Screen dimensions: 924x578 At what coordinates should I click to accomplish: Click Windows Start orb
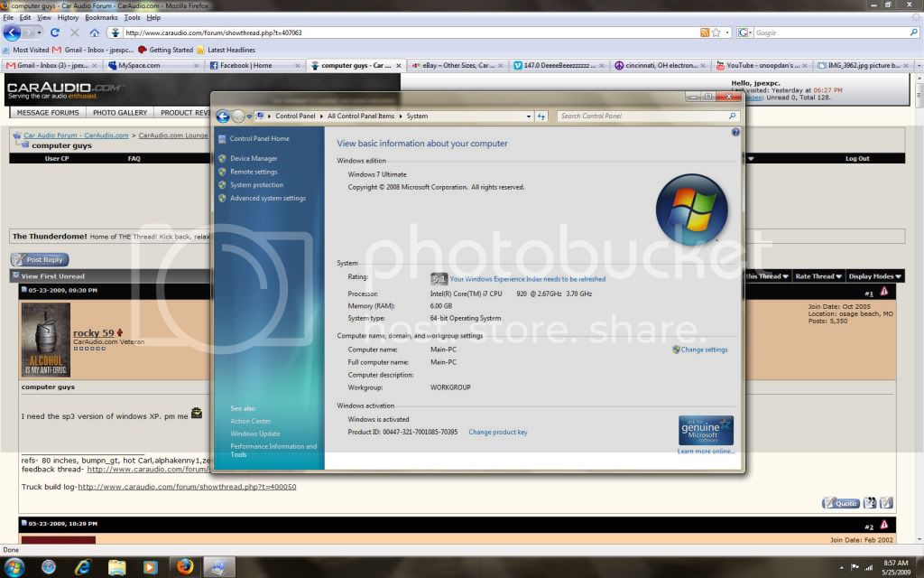click(x=14, y=567)
